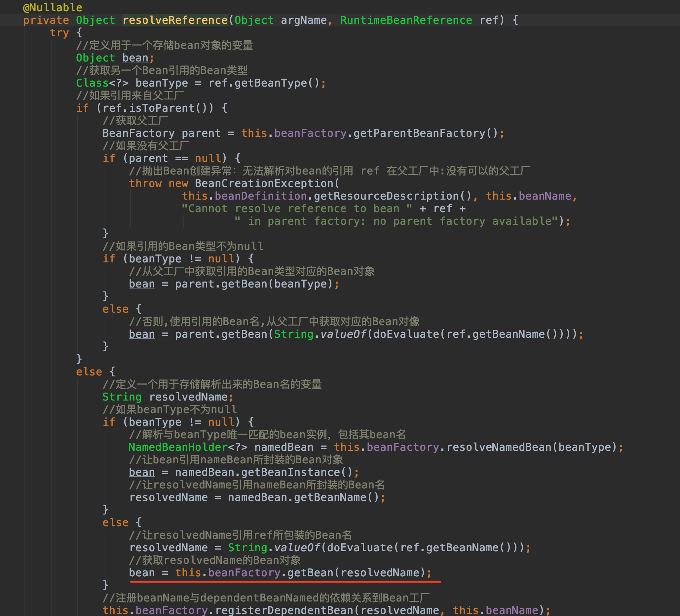Click getResourceDescription() method call
Screen dimensions: 680x616
point(392,196)
